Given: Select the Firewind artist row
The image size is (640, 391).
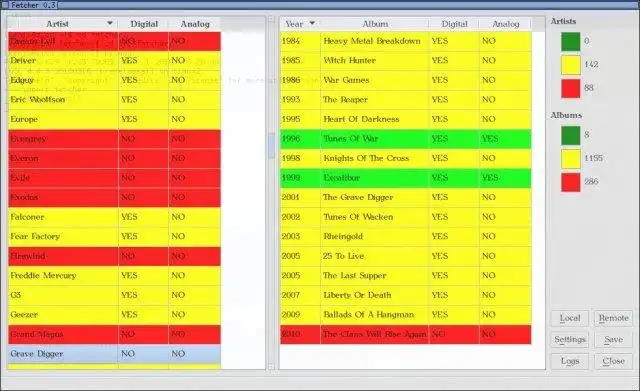Looking at the screenshot, I should click(114, 256).
